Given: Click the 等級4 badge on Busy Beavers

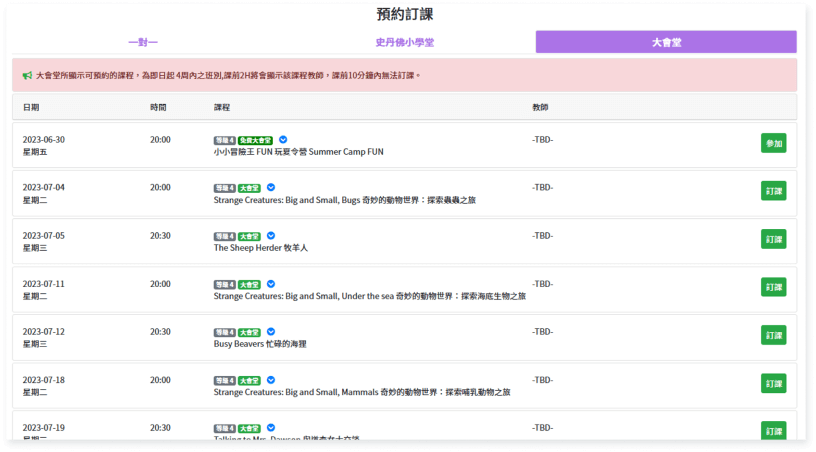Looking at the screenshot, I should [224, 332].
